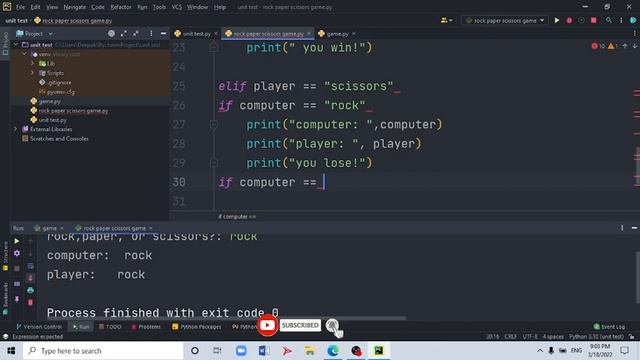Image resolution: width=640 pixels, height=360 pixels.
Task: Open TODO tool window
Action: point(110,327)
